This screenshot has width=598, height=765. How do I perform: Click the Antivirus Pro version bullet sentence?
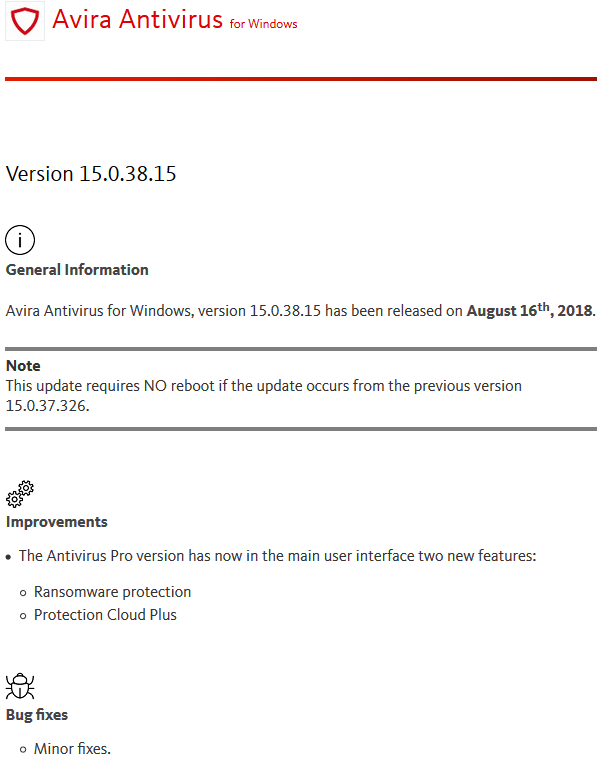[278, 556]
